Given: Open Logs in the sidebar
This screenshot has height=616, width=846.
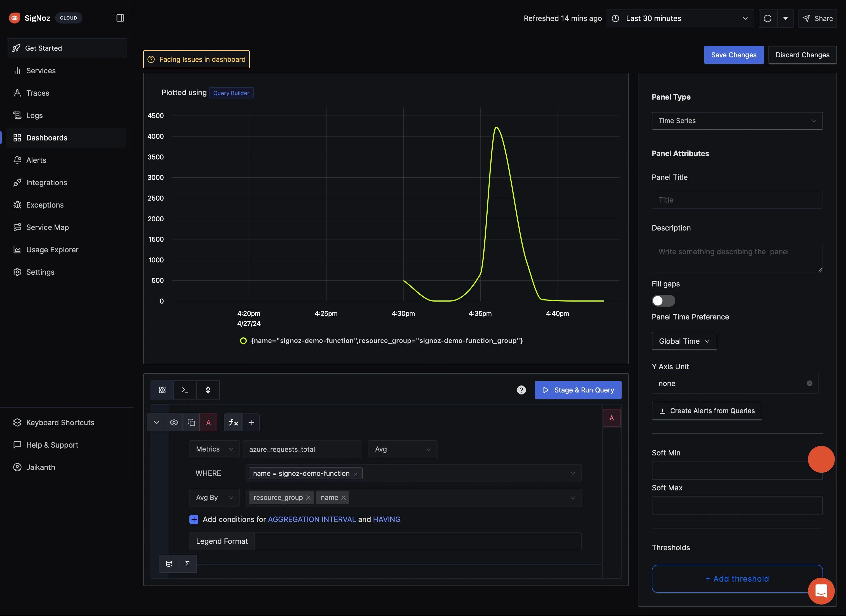Looking at the screenshot, I should pyautogui.click(x=66, y=115).
